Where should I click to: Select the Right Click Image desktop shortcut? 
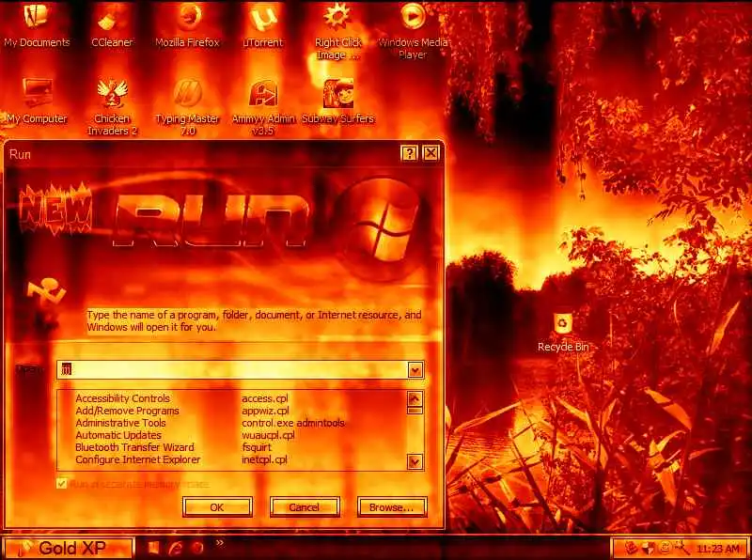(338, 31)
